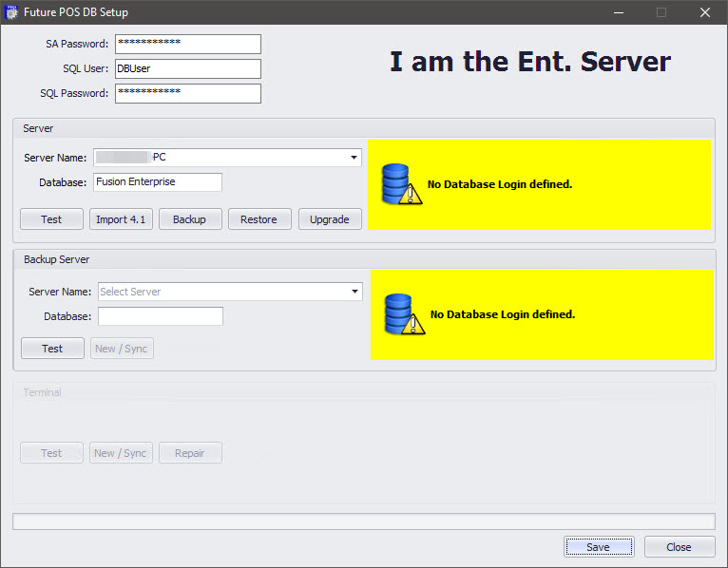Select the SQL User text field

point(187,68)
